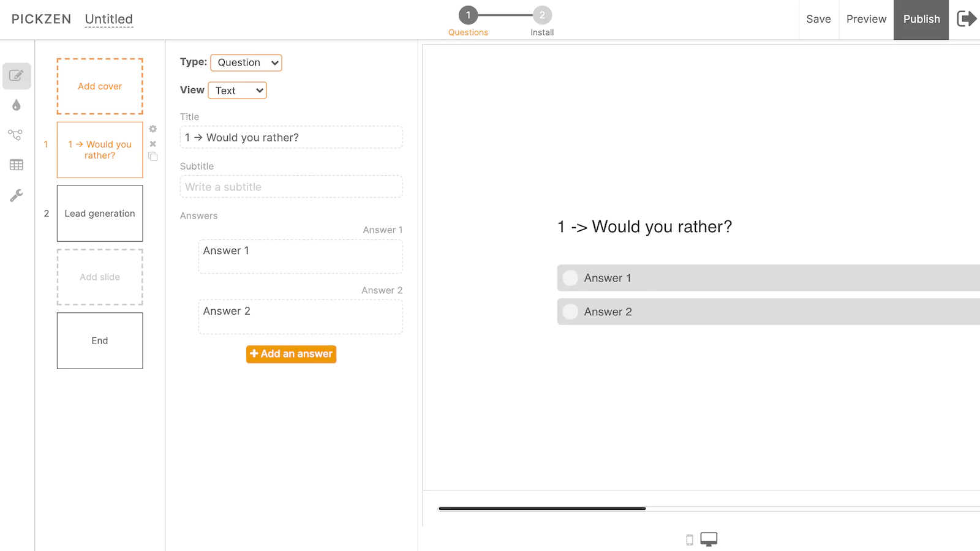Switch to mobile preview icon
The image size is (980, 551).
[690, 540]
